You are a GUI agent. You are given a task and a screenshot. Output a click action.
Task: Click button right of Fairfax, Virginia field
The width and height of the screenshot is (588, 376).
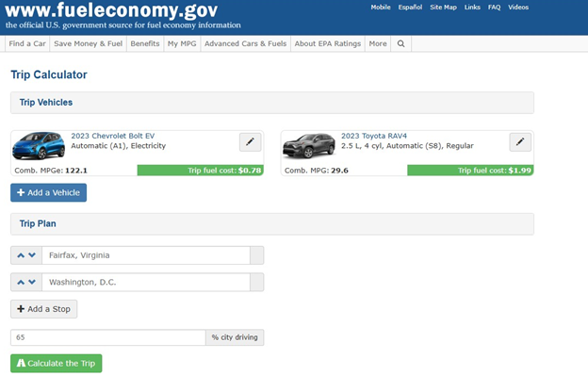(257, 255)
